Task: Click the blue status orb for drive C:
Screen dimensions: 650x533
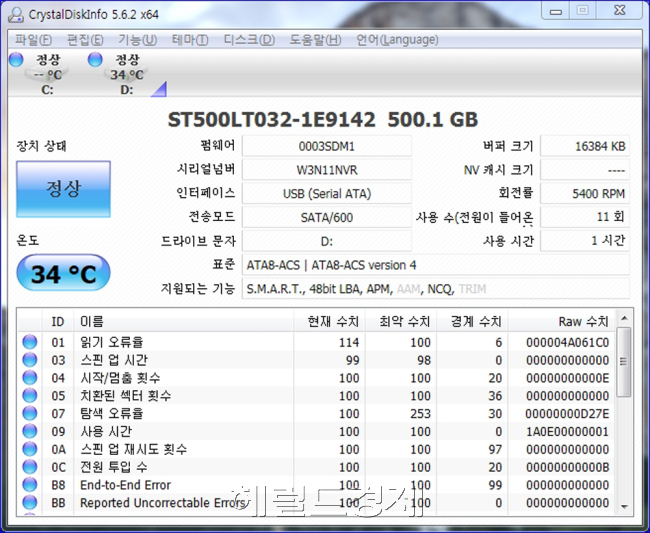Action: [16, 59]
